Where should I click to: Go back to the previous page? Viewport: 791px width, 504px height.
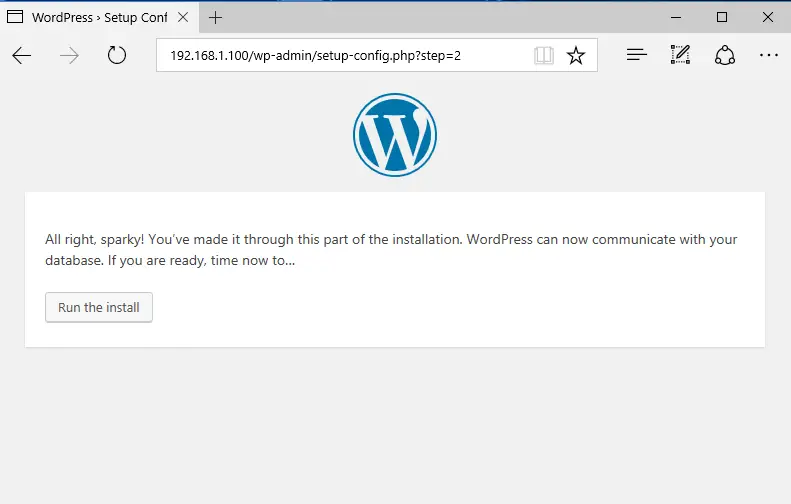tap(22, 55)
